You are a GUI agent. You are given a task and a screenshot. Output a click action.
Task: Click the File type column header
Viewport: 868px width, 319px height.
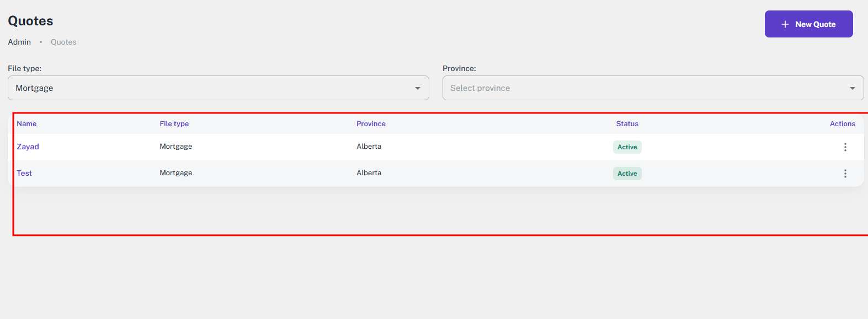pyautogui.click(x=174, y=124)
